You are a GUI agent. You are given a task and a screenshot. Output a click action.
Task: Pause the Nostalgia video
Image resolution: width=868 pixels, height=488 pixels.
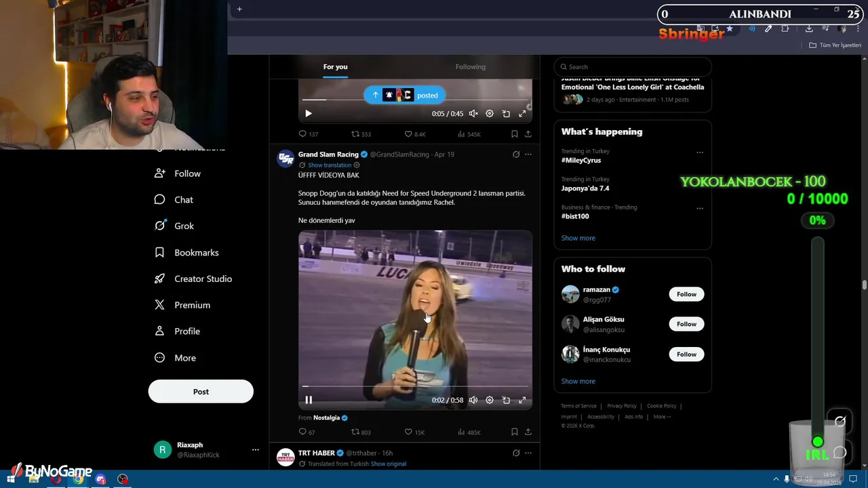point(309,401)
